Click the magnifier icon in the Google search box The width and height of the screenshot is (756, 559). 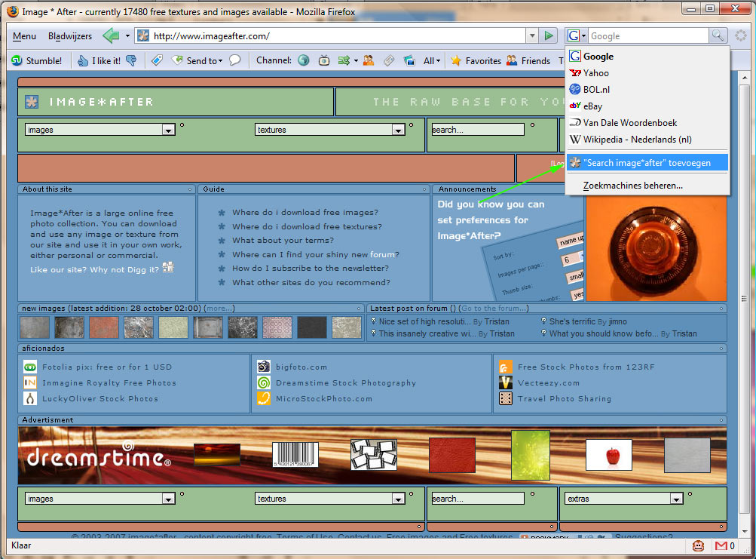tap(718, 35)
